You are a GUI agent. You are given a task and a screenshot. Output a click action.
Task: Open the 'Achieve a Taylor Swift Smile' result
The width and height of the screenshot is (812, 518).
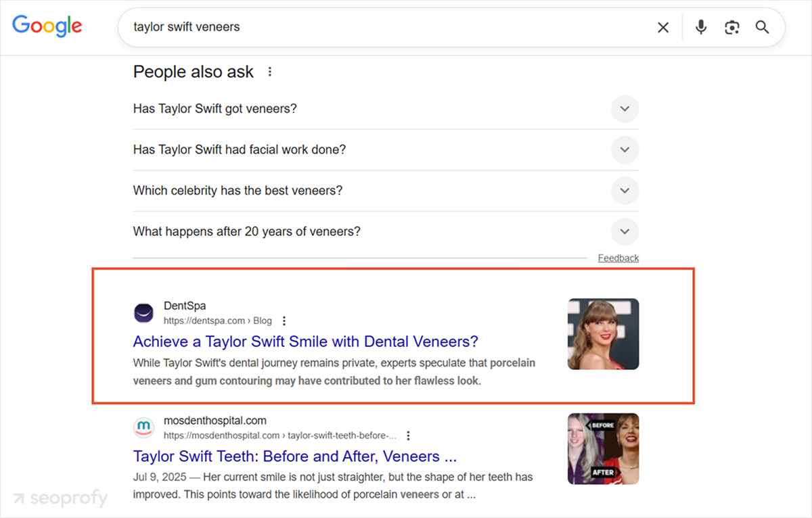305,342
